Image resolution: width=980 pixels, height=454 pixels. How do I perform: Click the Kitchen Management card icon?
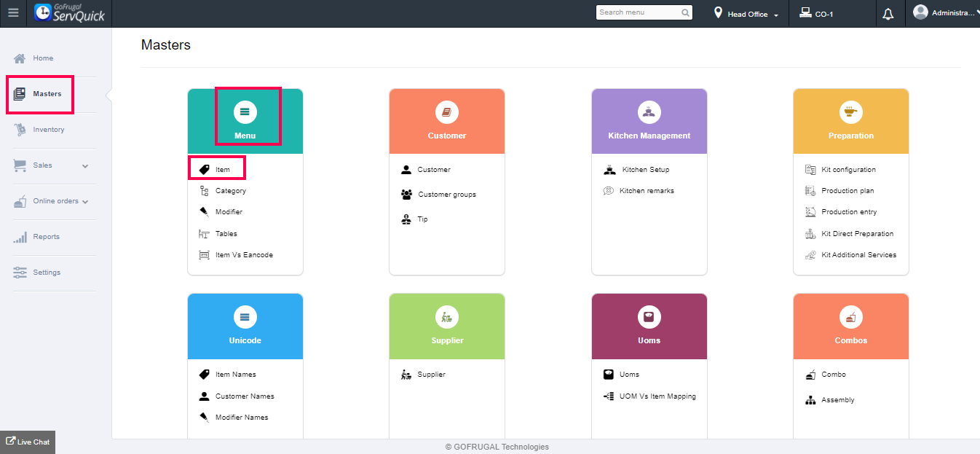tap(649, 111)
